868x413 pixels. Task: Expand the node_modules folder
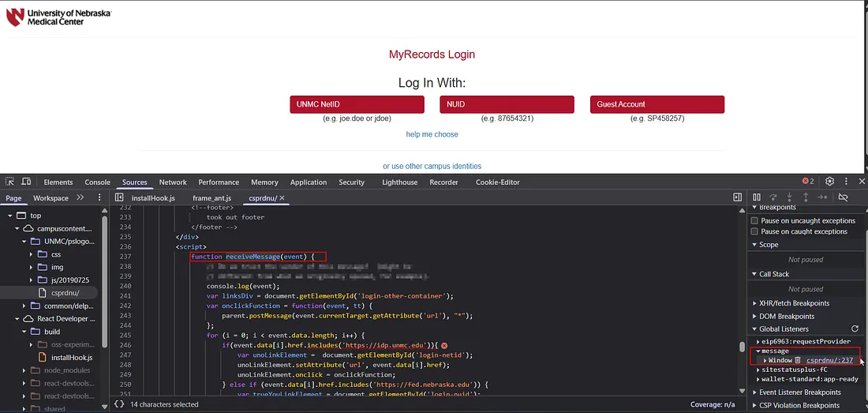[24, 370]
